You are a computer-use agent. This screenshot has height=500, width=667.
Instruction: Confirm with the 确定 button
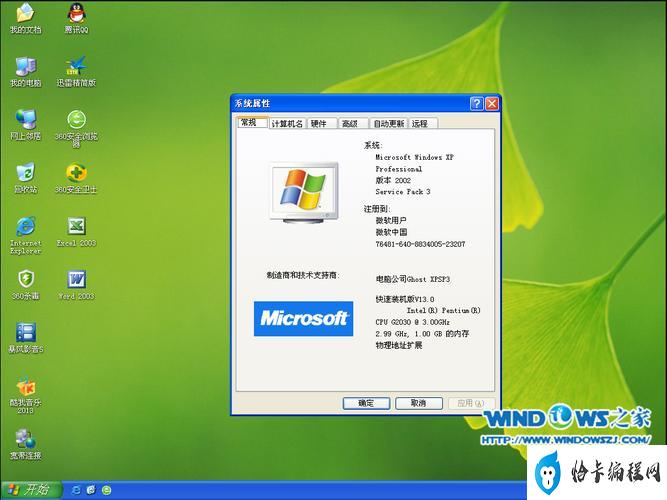(x=366, y=403)
